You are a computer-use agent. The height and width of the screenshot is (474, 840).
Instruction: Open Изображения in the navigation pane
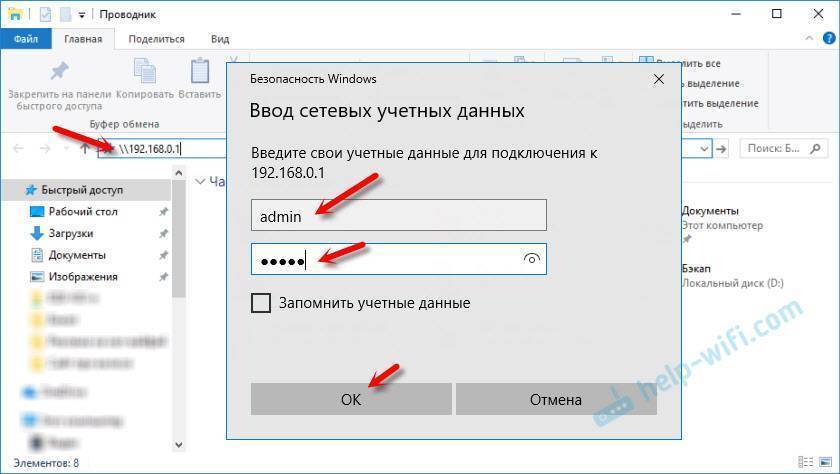pos(83,277)
